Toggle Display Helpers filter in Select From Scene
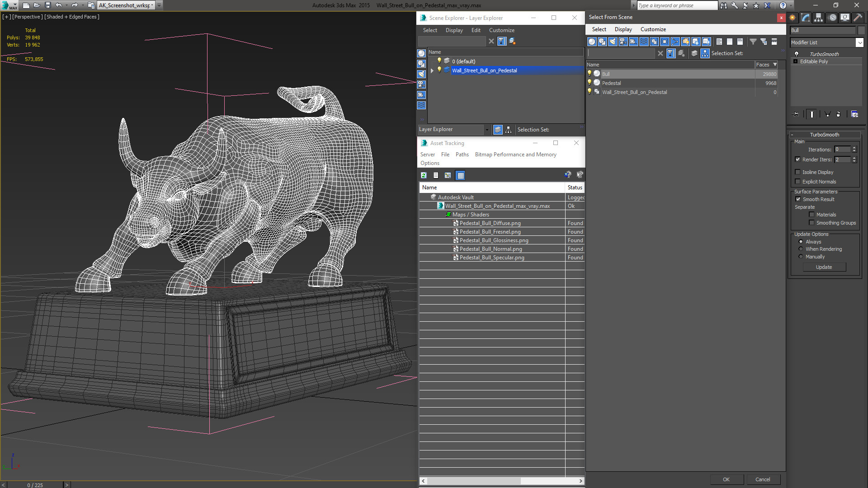The image size is (868, 488). 633,42
